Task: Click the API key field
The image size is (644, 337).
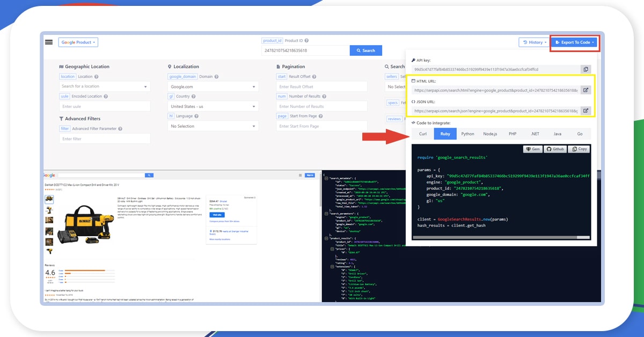Action: (x=496, y=69)
